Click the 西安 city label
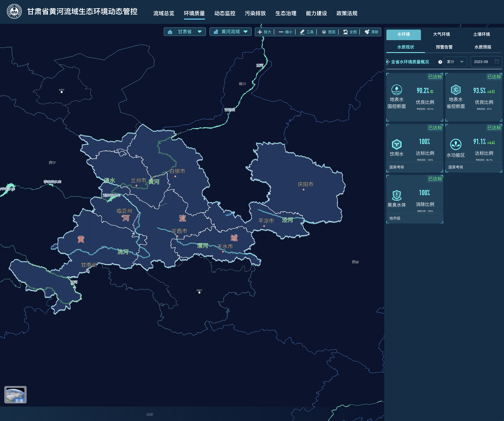 [355, 262]
